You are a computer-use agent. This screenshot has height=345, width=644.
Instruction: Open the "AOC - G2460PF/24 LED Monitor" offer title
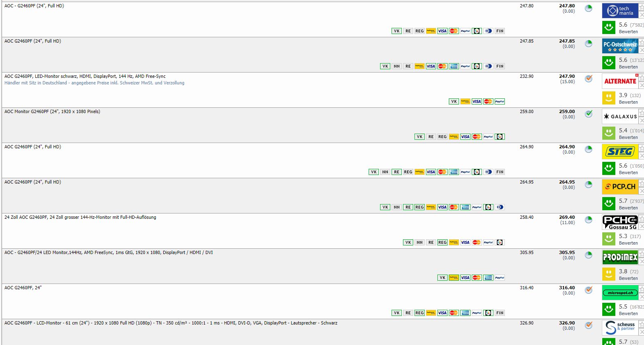(109, 253)
